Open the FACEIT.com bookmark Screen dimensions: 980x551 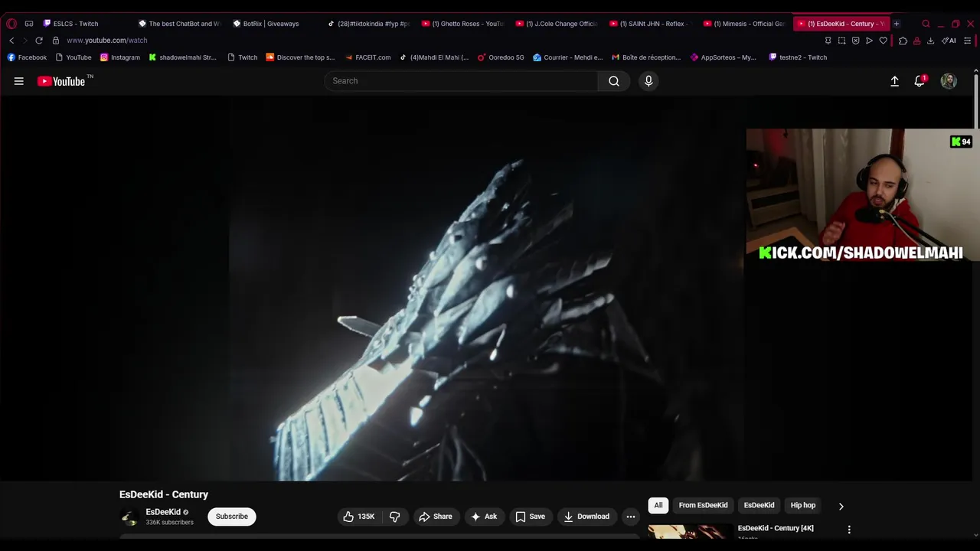tap(367, 57)
